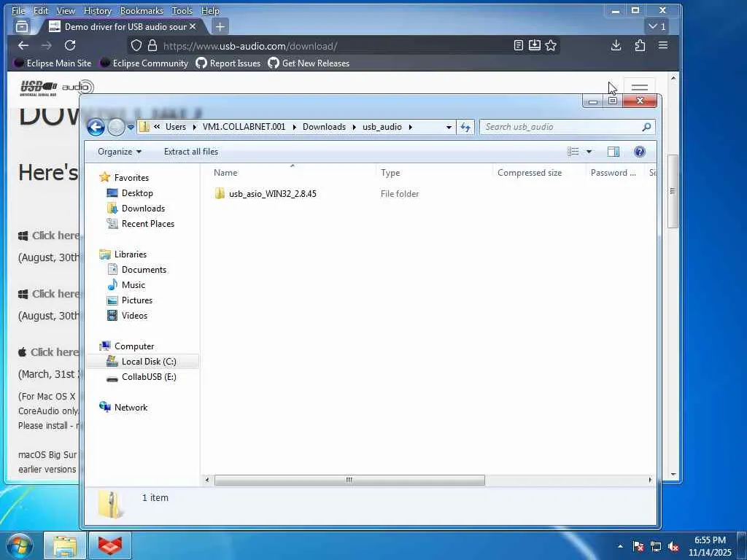747x560 pixels.
Task: Click Extract all files
Action: tap(191, 152)
